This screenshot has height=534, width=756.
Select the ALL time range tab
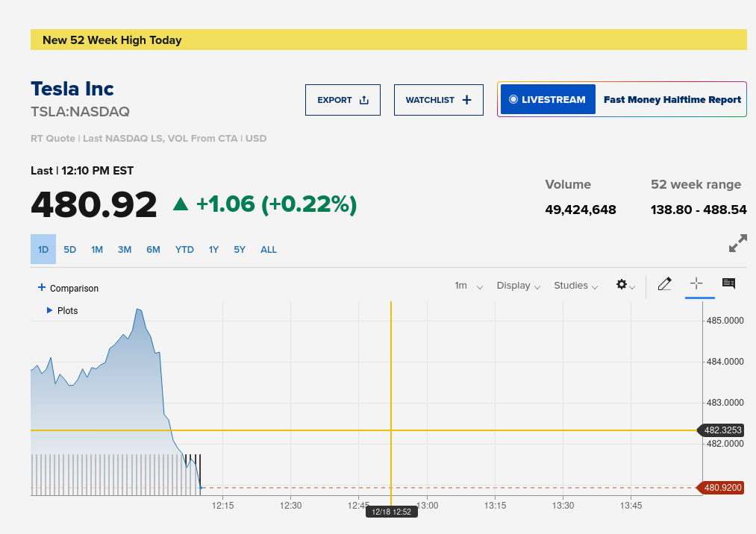[x=269, y=250]
